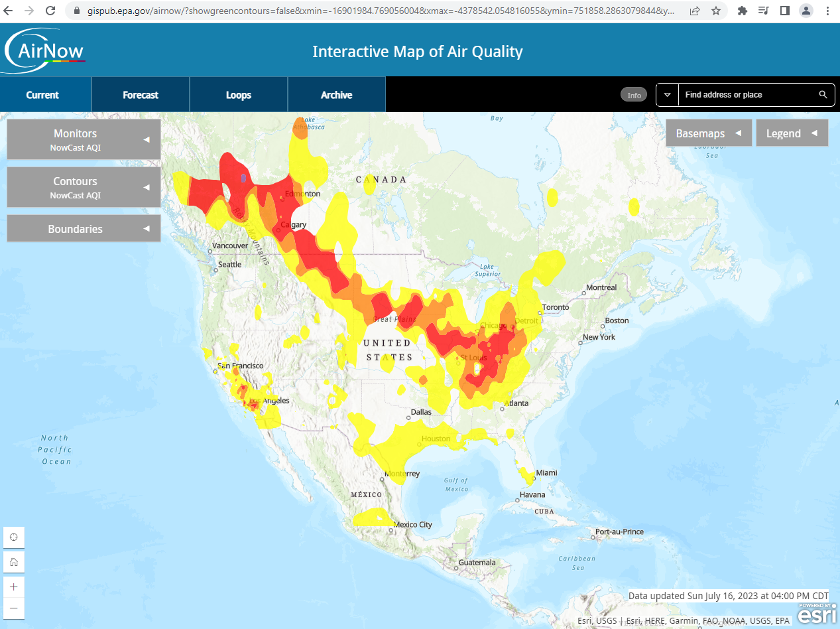
Task: Expand the Monitors NowCast AQI panel
Action: click(84, 139)
